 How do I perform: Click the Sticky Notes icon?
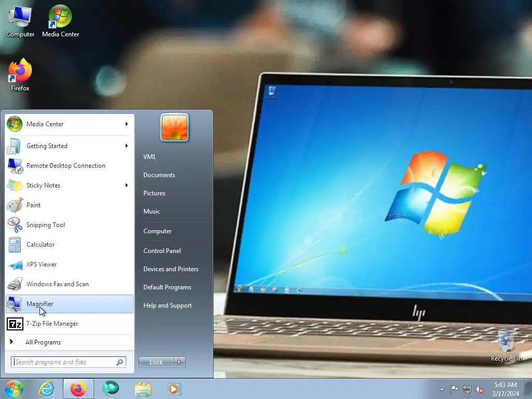pos(15,185)
